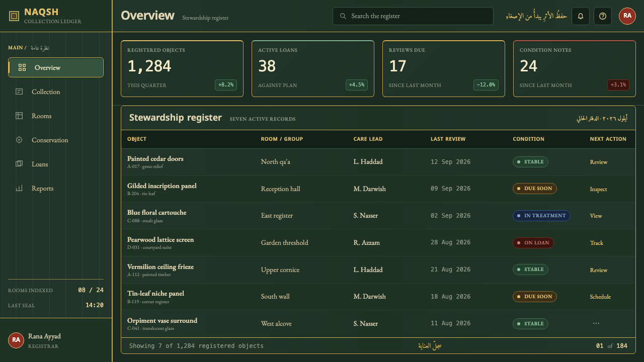Click the Collection sidebar icon
The image size is (644, 362).
19,92
